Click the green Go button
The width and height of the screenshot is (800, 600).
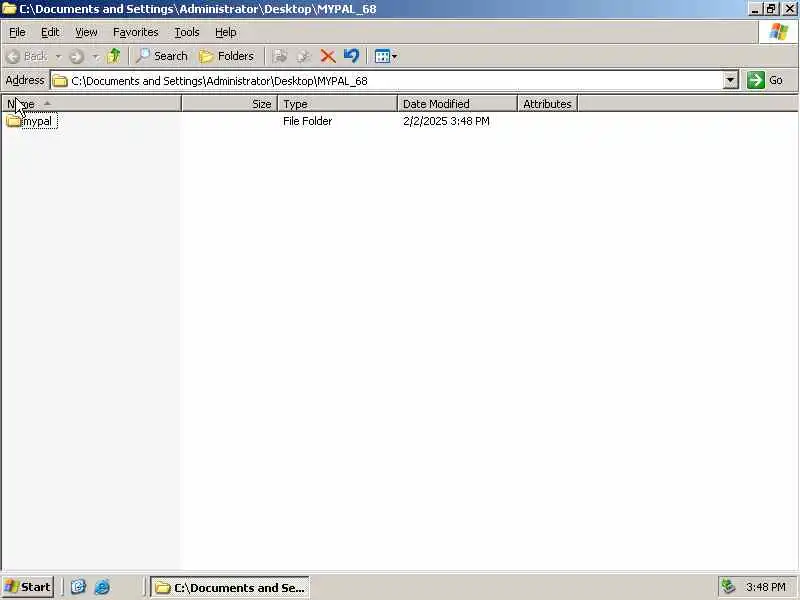pyautogui.click(x=765, y=81)
